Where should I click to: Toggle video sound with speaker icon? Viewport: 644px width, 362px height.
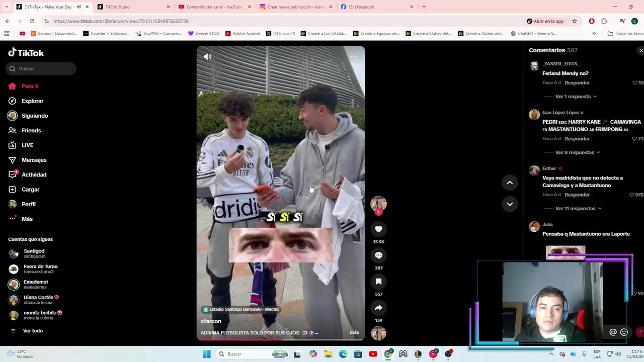click(x=207, y=57)
